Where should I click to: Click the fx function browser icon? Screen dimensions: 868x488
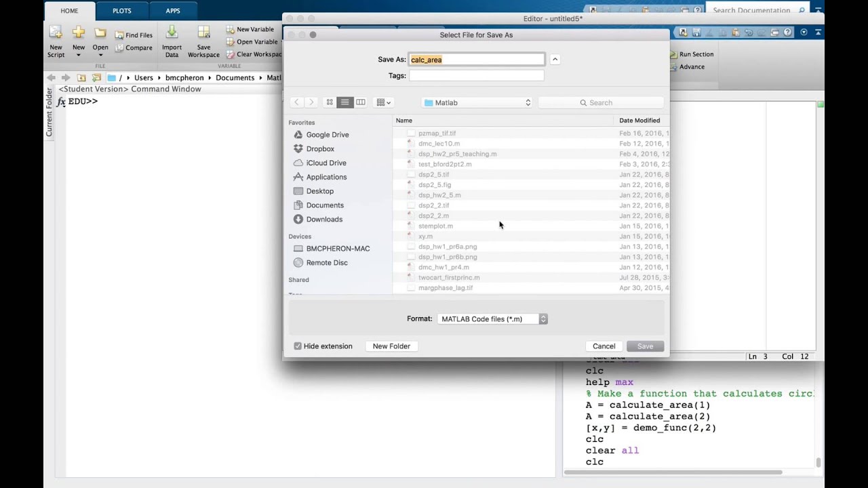[x=61, y=102]
